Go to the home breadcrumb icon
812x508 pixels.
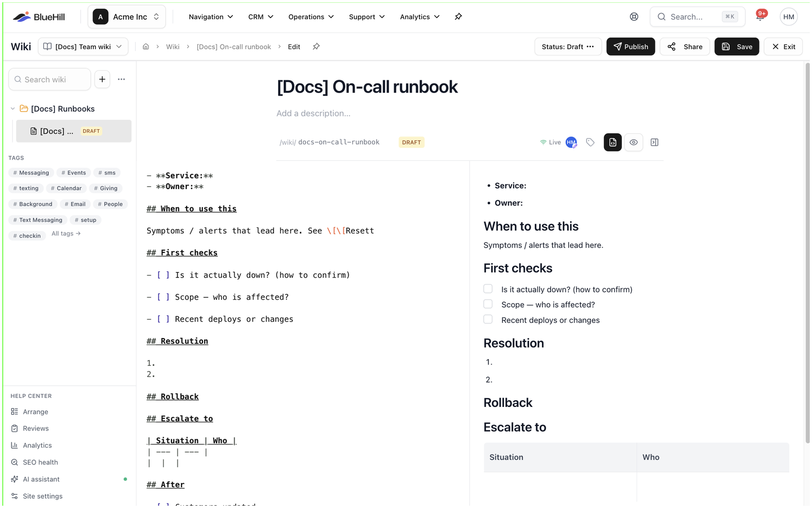pos(146,47)
